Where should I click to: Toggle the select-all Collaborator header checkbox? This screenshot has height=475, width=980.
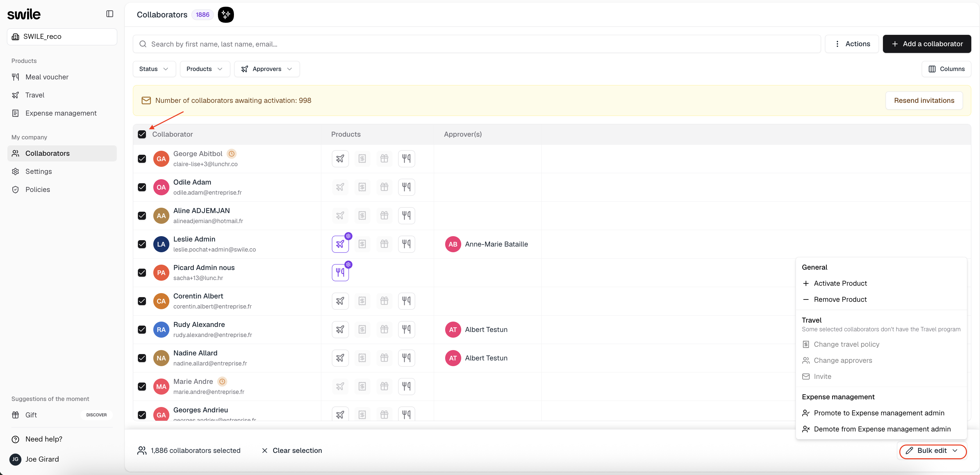142,134
